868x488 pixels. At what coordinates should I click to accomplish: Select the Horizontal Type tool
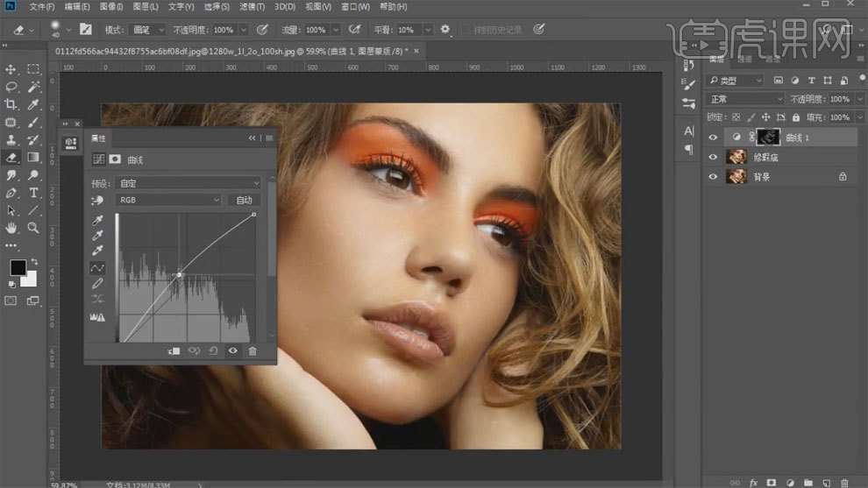tap(33, 193)
